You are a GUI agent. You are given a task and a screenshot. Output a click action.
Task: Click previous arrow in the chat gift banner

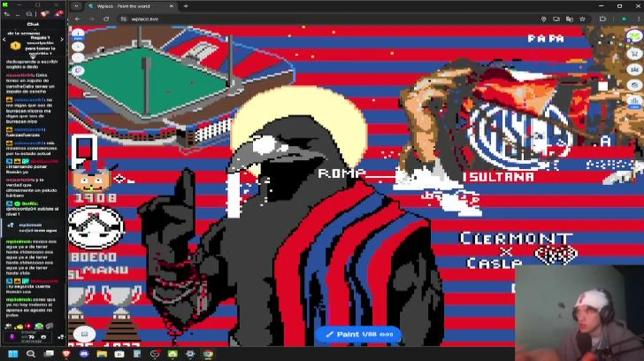click(4, 40)
